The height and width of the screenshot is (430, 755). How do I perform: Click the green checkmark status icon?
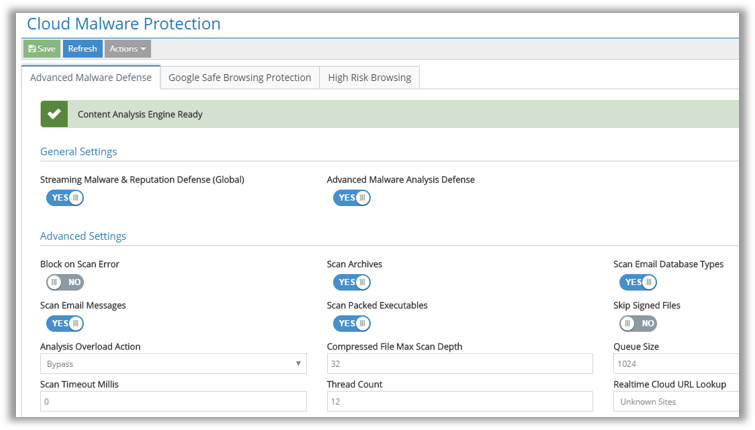coord(54,114)
